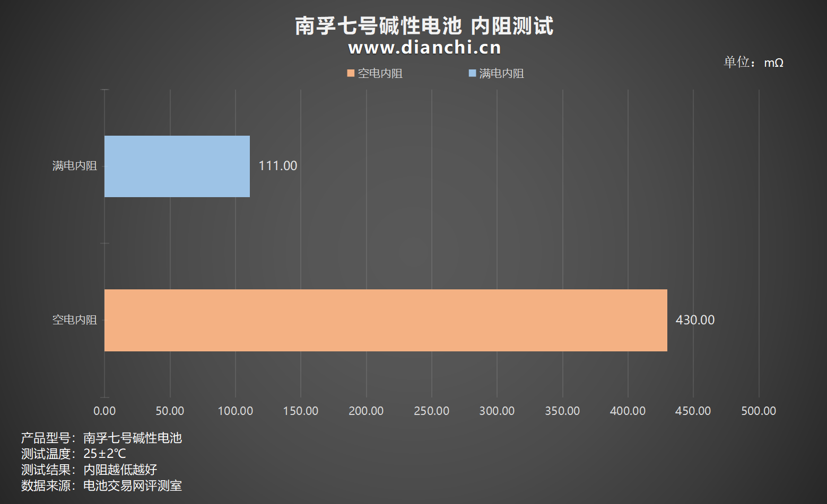
Task: Click the 0.00 axis tick label
Action: pos(105,411)
